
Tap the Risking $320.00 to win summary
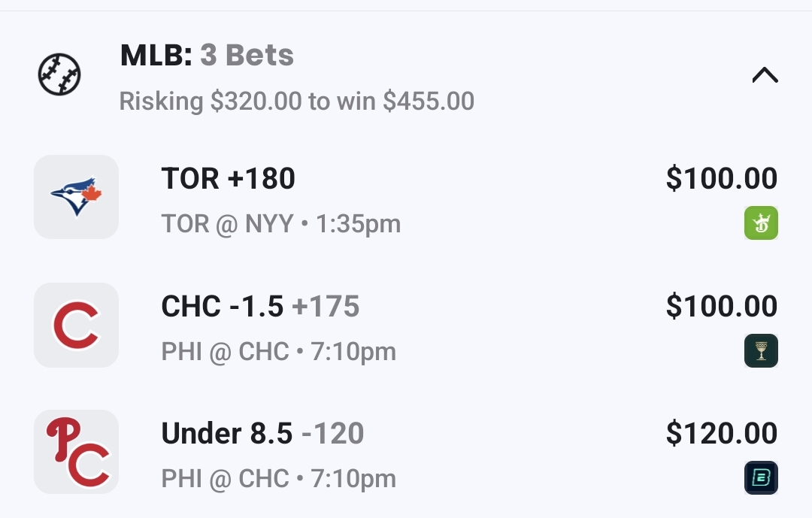296,101
